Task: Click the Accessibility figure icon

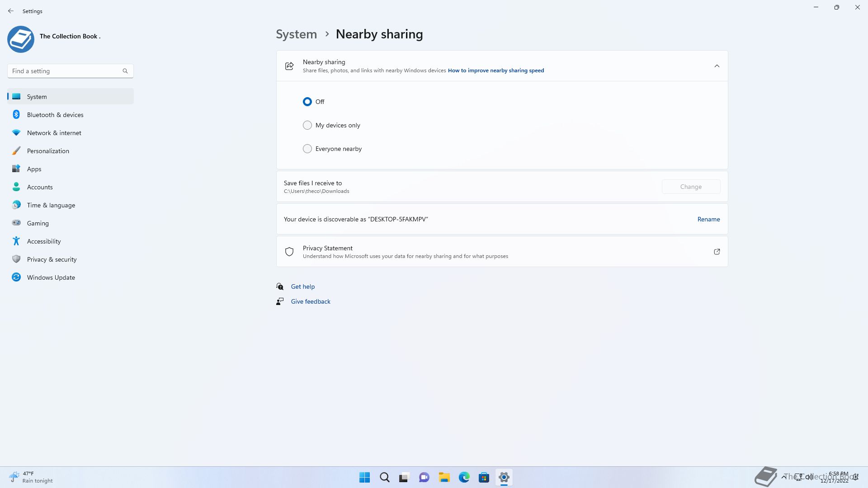Action: pyautogui.click(x=16, y=241)
